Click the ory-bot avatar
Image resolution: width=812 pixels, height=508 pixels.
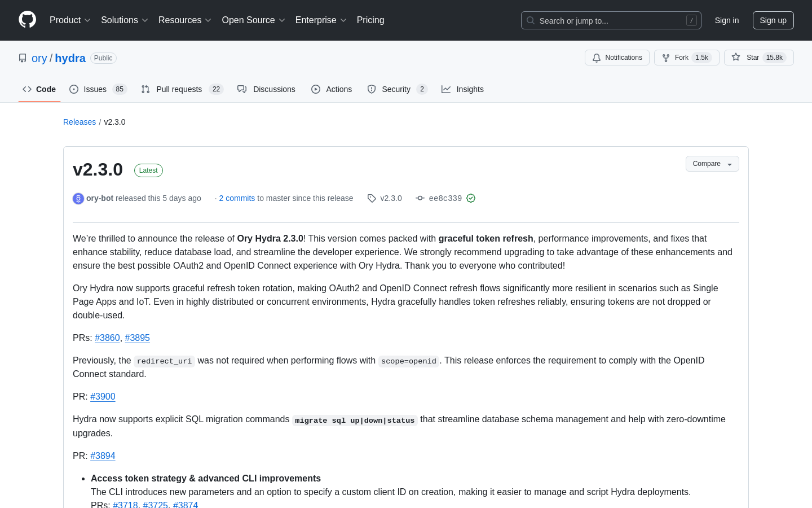pyautogui.click(x=78, y=198)
